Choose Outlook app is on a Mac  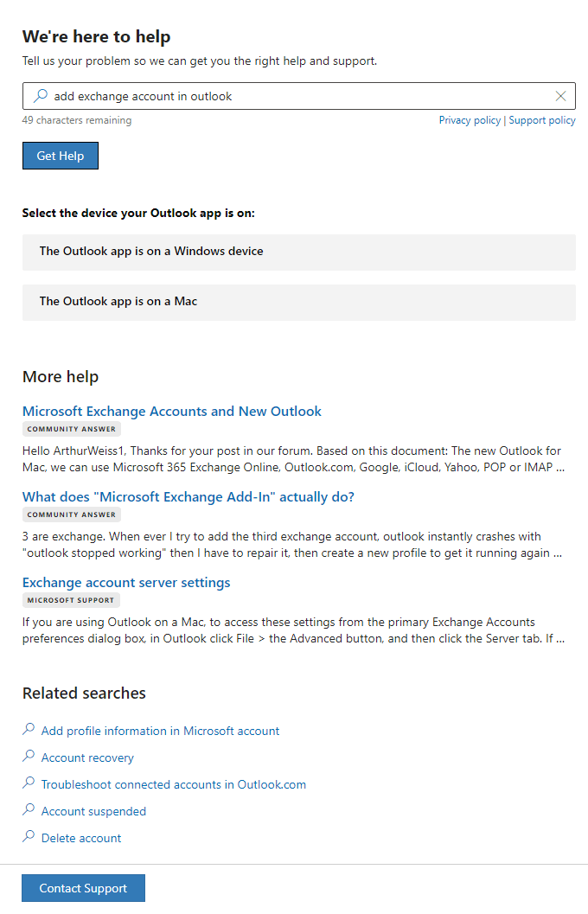click(x=298, y=302)
